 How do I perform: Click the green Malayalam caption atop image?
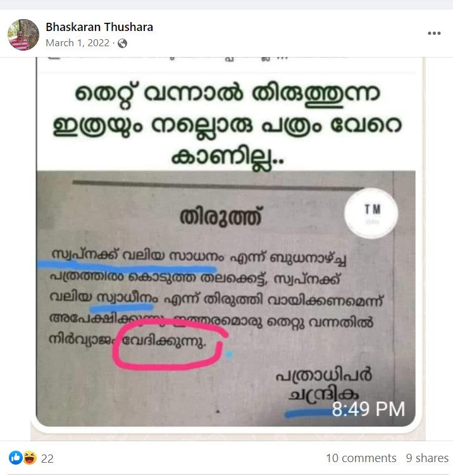(x=227, y=125)
